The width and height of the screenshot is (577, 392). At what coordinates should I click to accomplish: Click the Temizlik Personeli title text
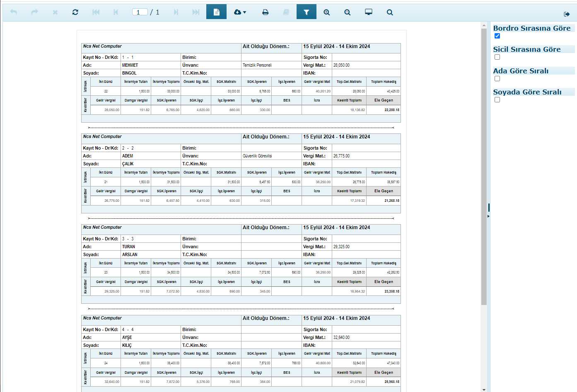[x=257, y=65]
